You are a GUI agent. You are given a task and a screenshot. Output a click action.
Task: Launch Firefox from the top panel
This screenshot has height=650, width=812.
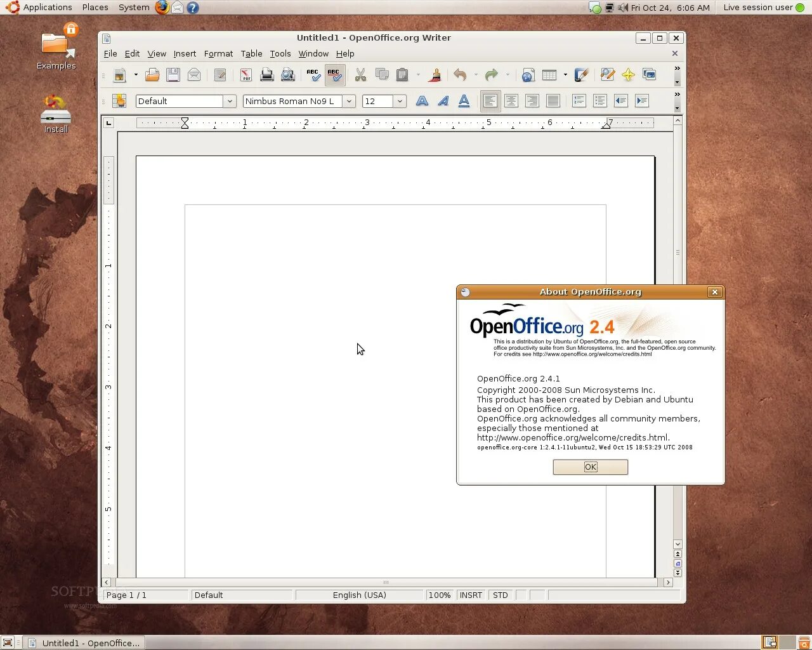pyautogui.click(x=162, y=8)
